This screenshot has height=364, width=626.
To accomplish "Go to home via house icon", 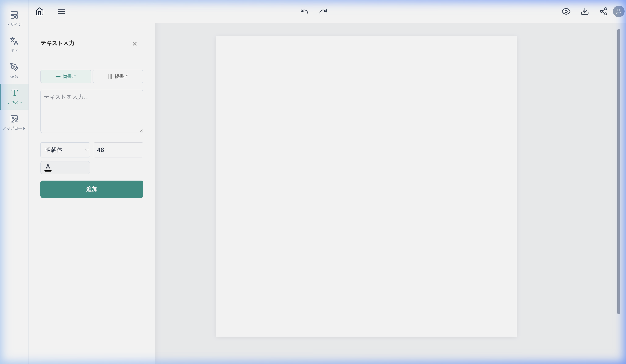I will (x=40, y=11).
